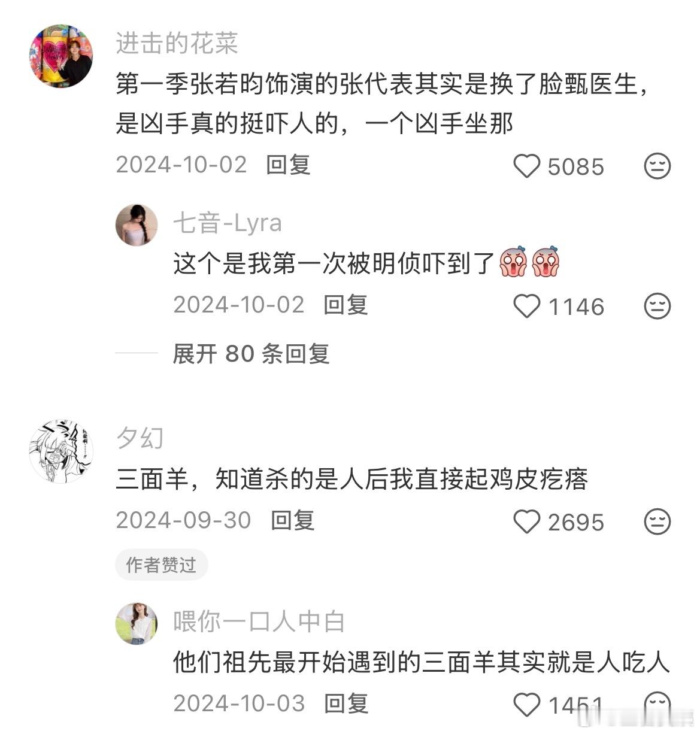Open 喂你一口人中白's avatar

(137, 623)
